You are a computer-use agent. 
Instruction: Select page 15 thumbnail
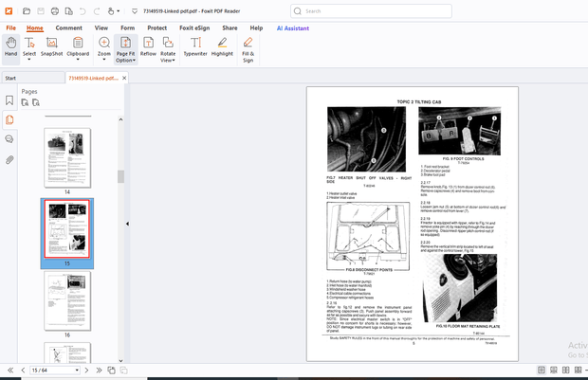coord(67,229)
